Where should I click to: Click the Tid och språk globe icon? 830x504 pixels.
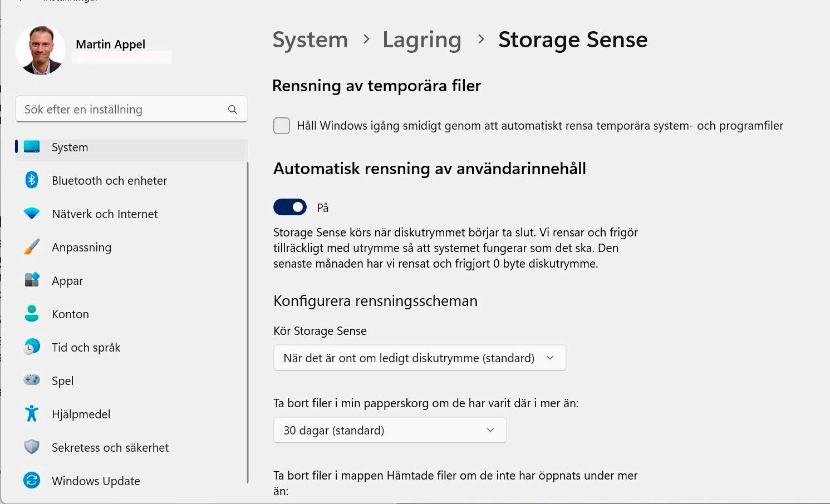[32, 347]
